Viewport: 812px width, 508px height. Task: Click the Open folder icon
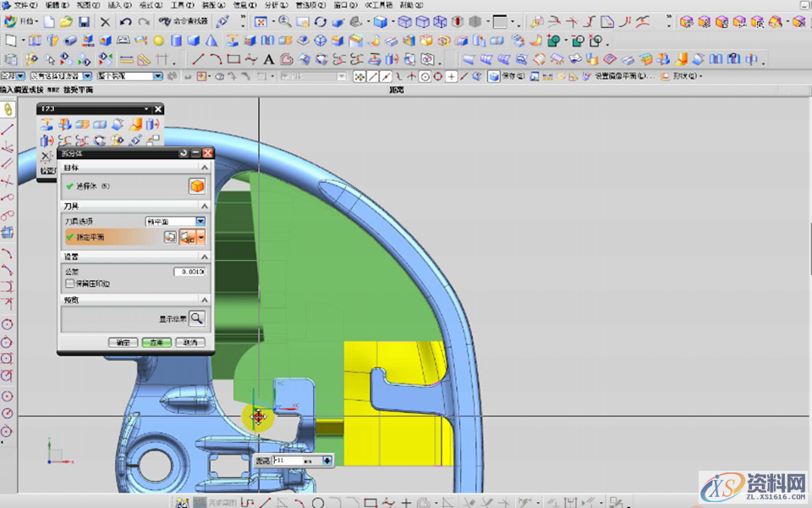coord(66,22)
